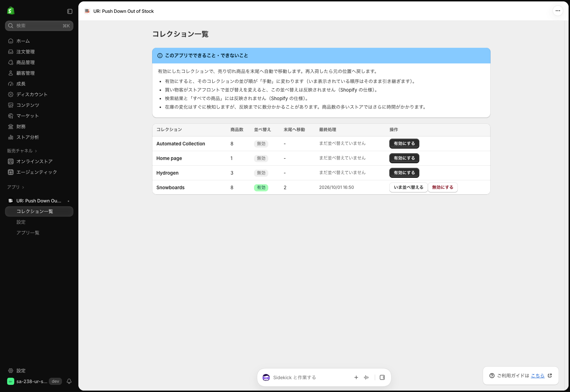Open the sa-238-ur-s store switcher
Image resolution: width=570 pixels, height=392 pixels.
pyautogui.click(x=27, y=381)
